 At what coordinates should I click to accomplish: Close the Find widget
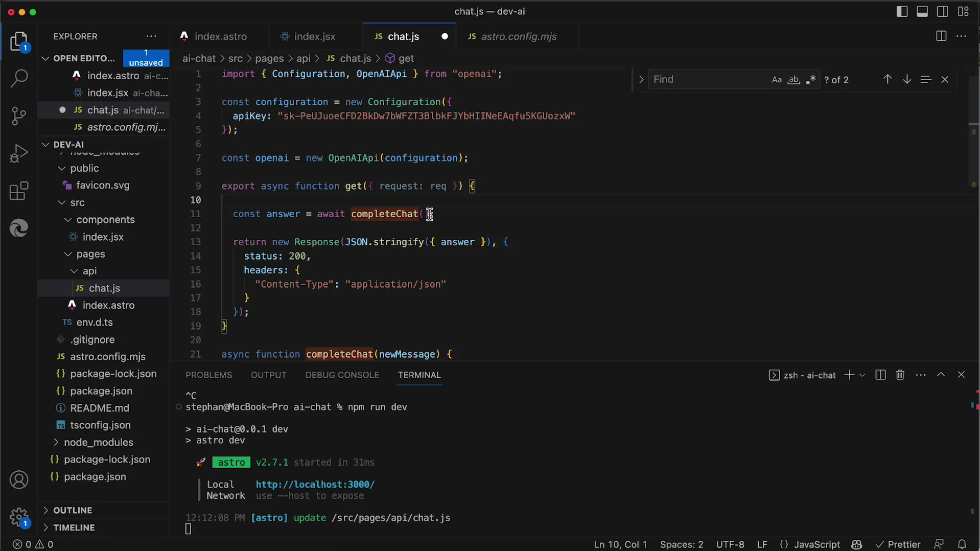coord(945,79)
